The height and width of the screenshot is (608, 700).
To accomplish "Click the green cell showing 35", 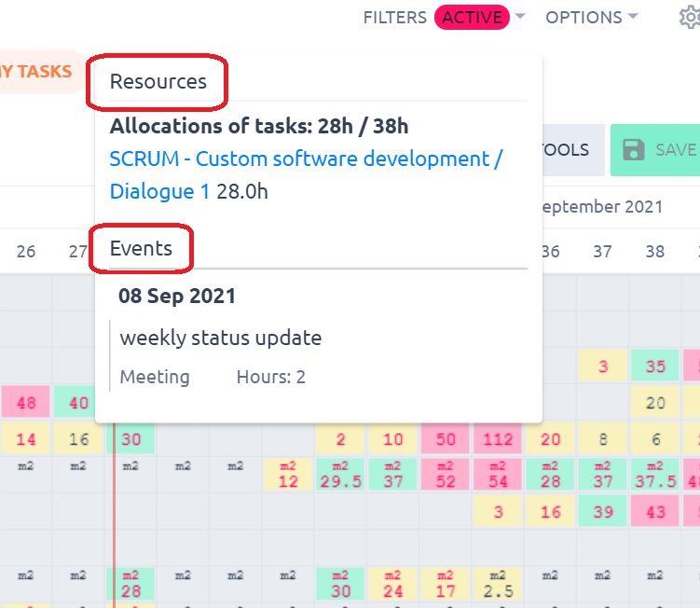I will pos(655,366).
